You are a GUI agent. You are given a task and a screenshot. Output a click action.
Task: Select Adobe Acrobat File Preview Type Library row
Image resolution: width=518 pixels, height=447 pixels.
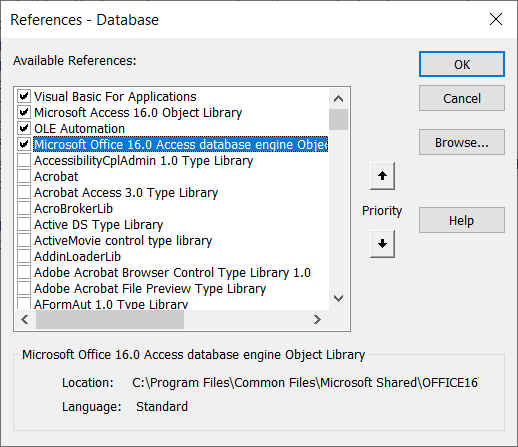[150, 289]
